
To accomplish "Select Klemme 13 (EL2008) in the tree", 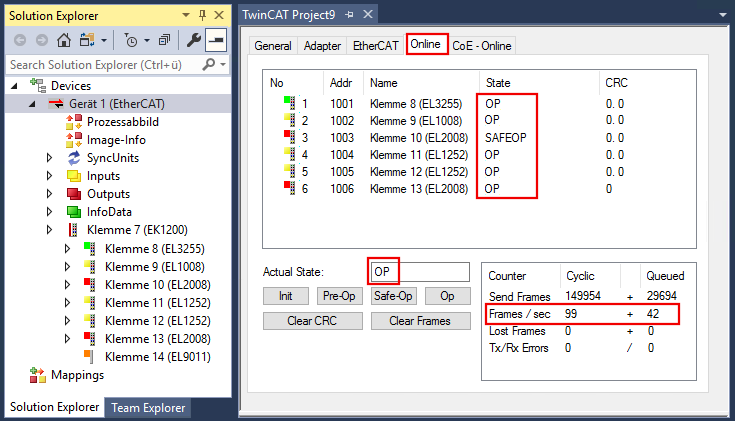I will pos(158,339).
